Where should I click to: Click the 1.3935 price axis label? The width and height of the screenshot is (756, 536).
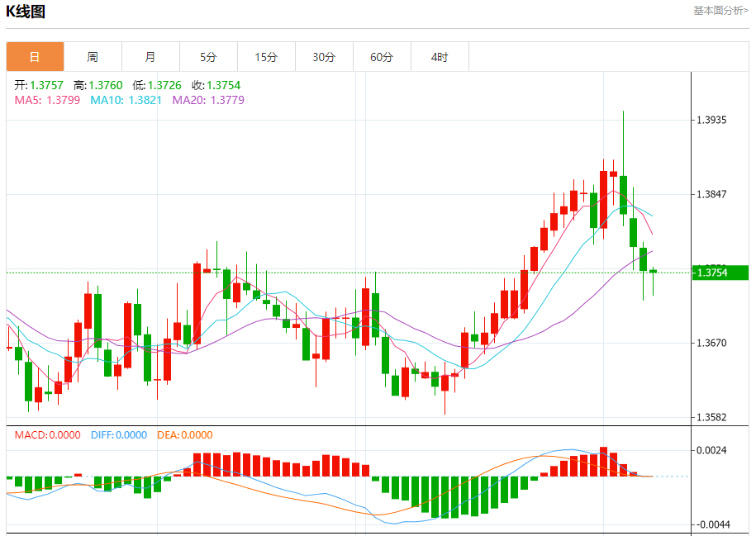[x=711, y=120]
